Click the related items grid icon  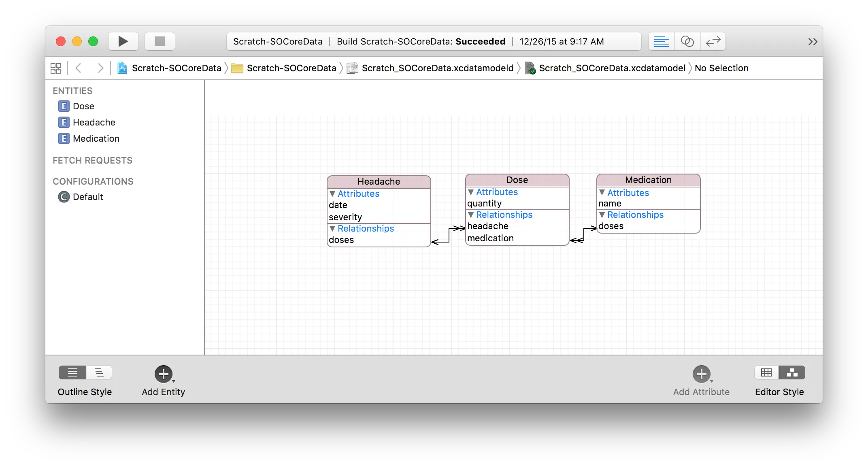(x=56, y=68)
